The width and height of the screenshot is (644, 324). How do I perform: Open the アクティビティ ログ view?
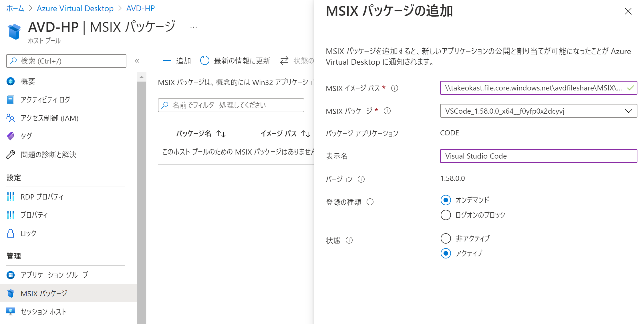tap(45, 99)
